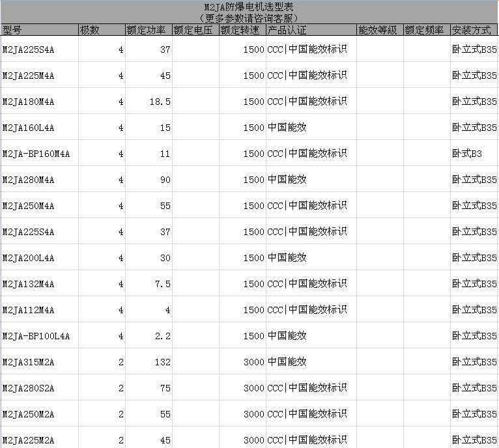
Task: Click the 额定转速 header cell
Action: pos(242,30)
